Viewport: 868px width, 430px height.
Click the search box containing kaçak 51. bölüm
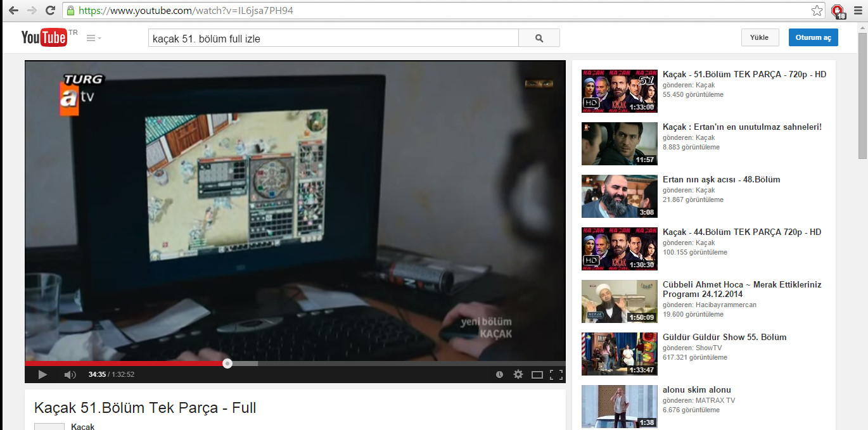[333, 38]
